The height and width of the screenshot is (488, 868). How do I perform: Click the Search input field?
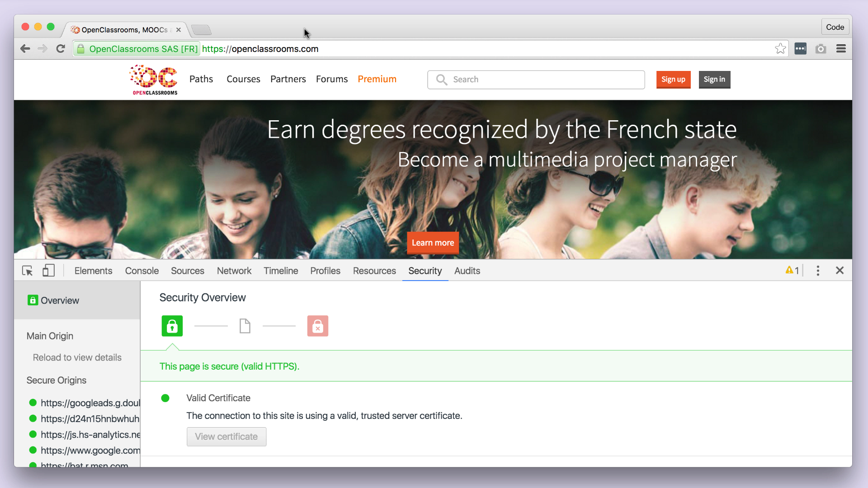click(x=535, y=79)
